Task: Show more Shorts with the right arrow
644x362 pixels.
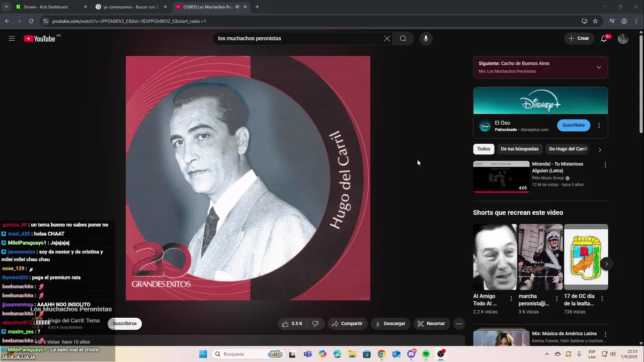Action: [607, 264]
